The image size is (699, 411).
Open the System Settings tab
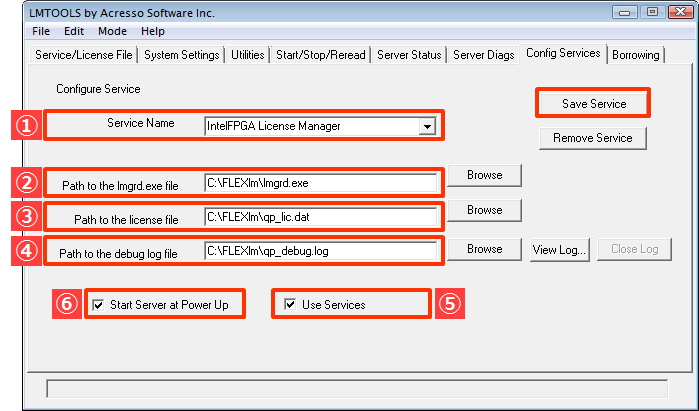[181, 55]
